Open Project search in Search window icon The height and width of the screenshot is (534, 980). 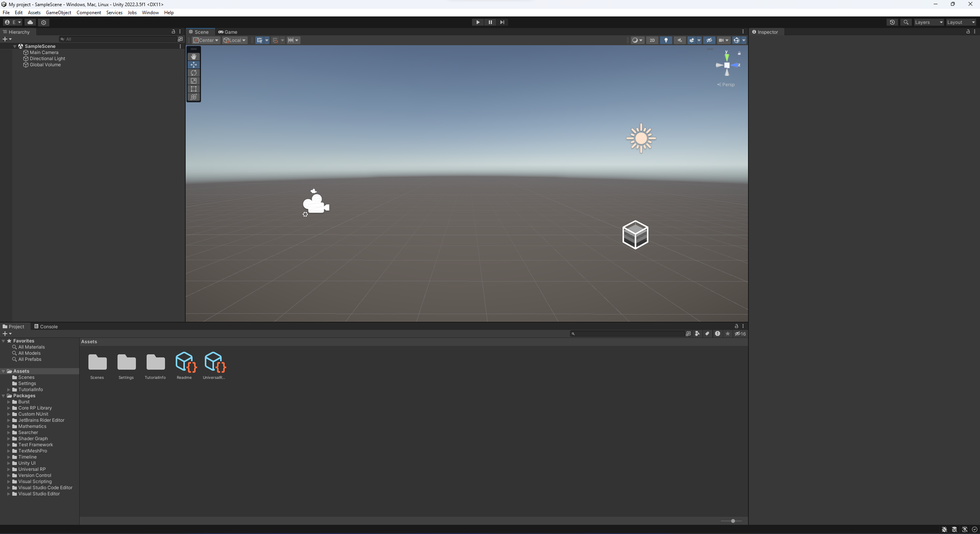click(688, 334)
